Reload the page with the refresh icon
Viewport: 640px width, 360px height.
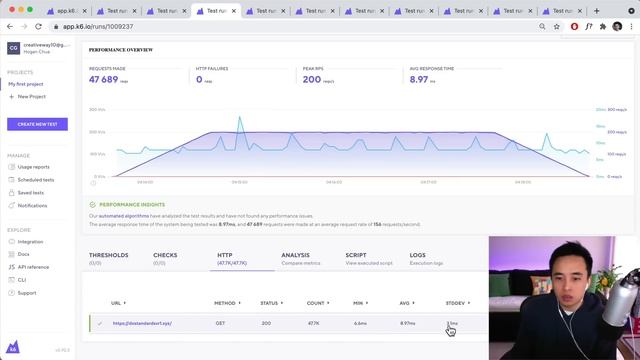(38, 27)
